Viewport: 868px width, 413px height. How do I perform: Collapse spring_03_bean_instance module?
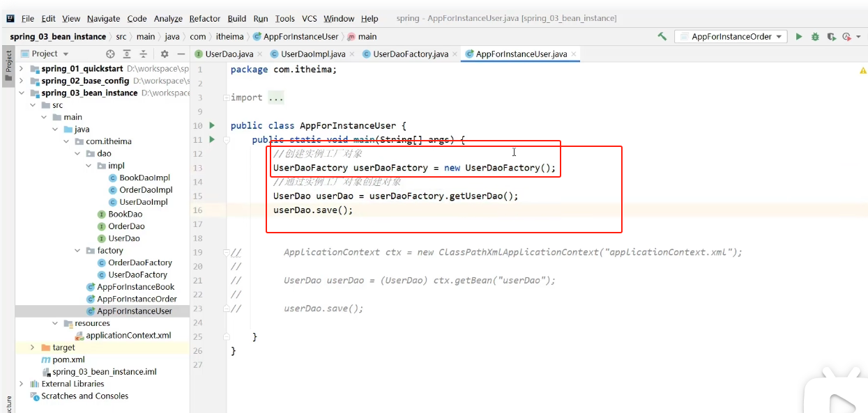(x=22, y=93)
